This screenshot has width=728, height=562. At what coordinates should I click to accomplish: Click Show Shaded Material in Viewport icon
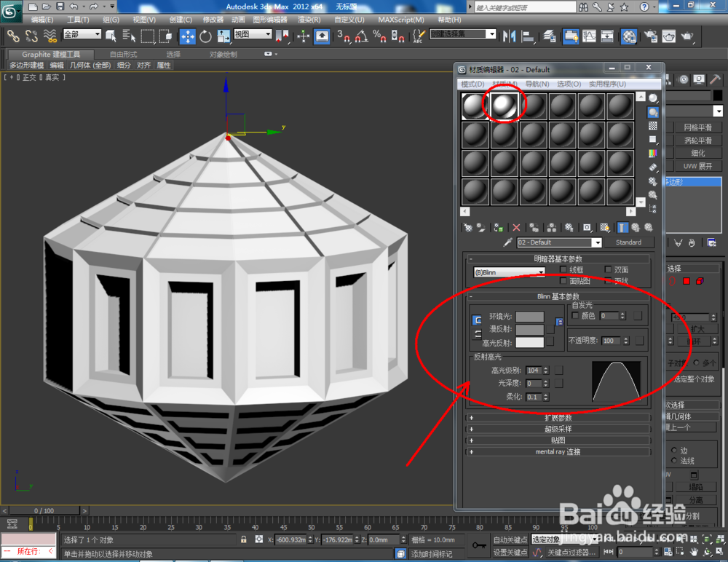(x=604, y=228)
